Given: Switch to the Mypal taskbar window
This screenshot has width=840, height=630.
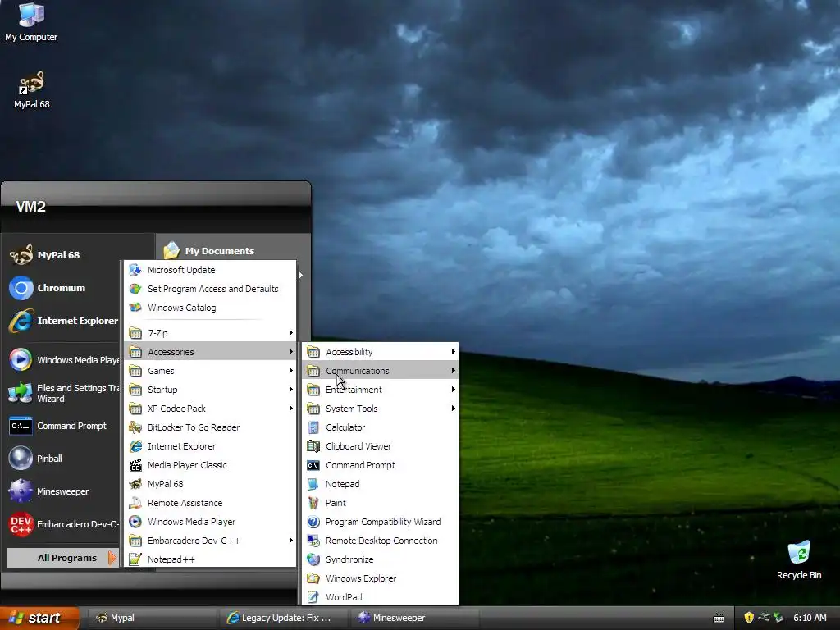Looking at the screenshot, I should [151, 618].
